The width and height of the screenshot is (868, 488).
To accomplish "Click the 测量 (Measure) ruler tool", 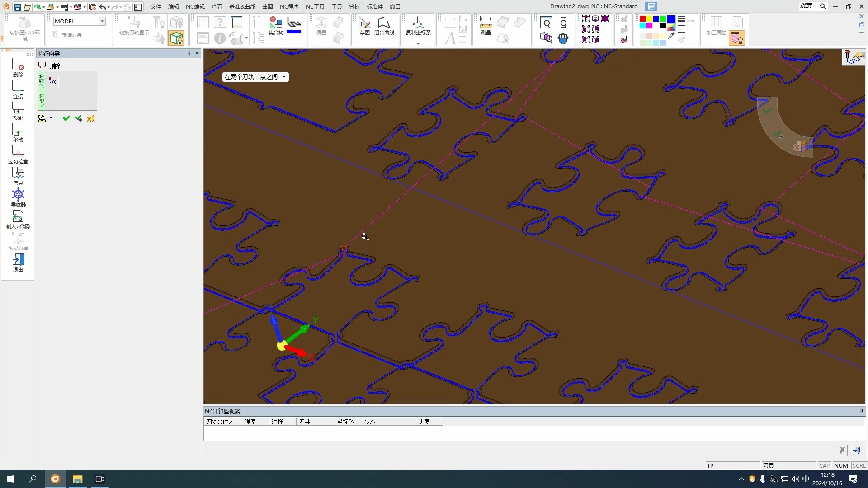I will (x=486, y=25).
